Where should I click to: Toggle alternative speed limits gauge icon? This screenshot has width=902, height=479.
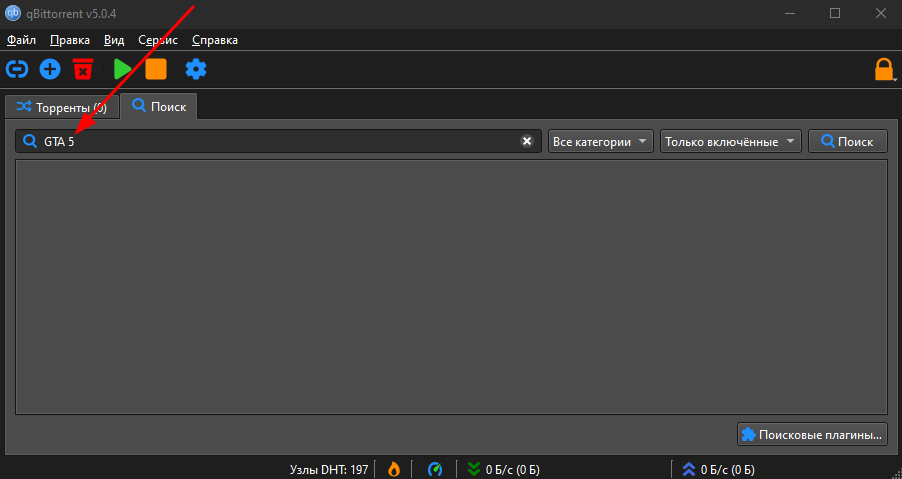[435, 469]
